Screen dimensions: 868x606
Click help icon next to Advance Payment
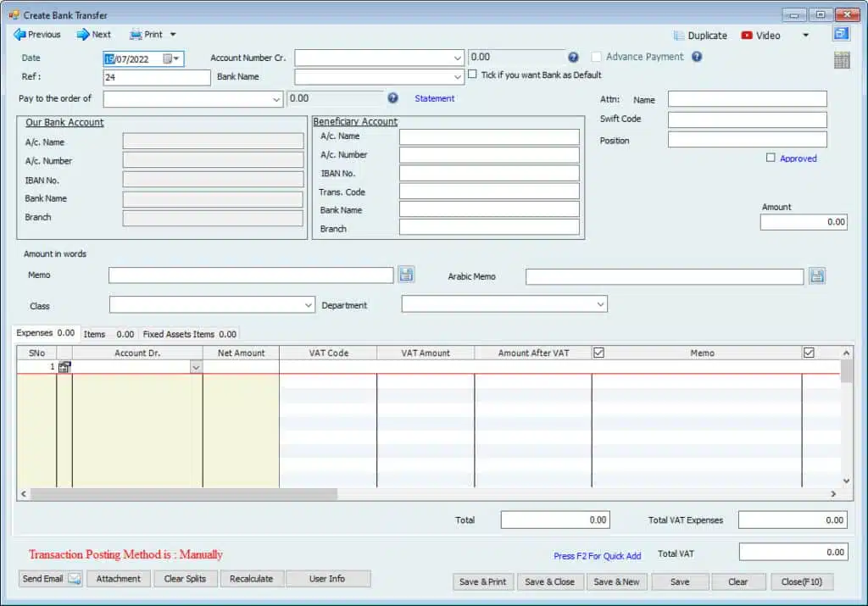[697, 57]
